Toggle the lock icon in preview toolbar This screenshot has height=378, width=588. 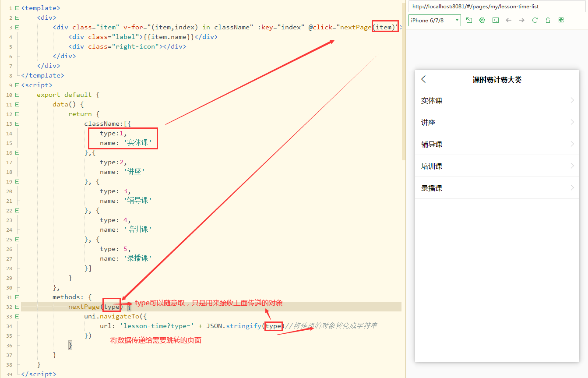548,20
